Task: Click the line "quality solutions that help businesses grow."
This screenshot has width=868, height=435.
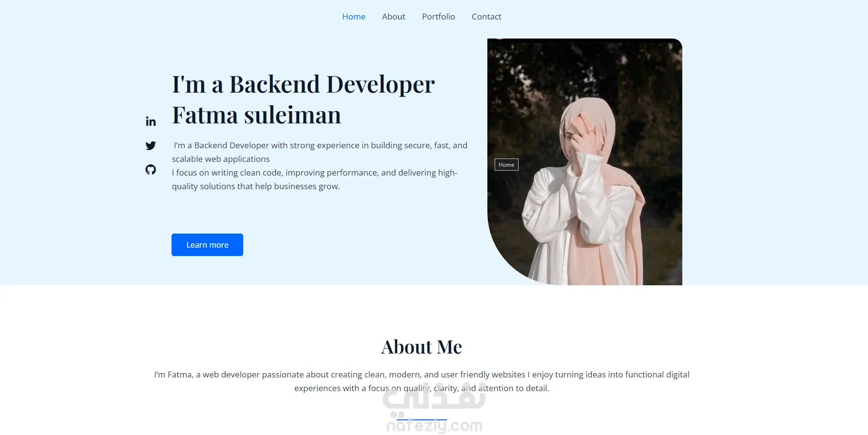Action: pos(256,186)
